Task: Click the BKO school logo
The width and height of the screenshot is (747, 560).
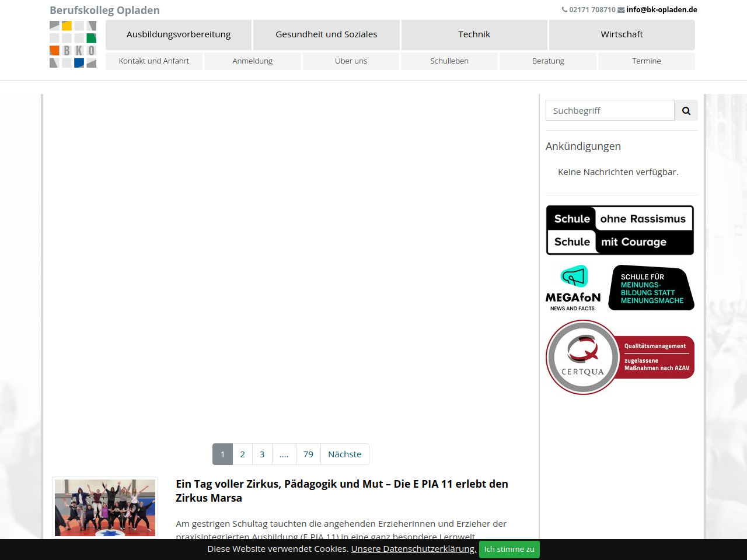Action: point(73,44)
